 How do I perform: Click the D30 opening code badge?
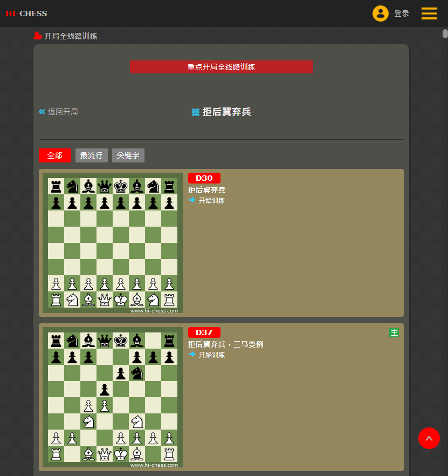204,178
